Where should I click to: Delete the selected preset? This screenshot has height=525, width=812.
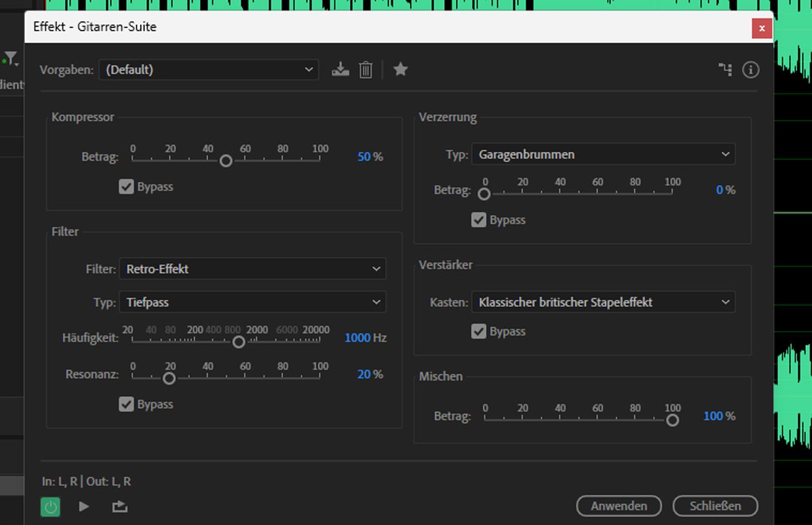pyautogui.click(x=365, y=69)
